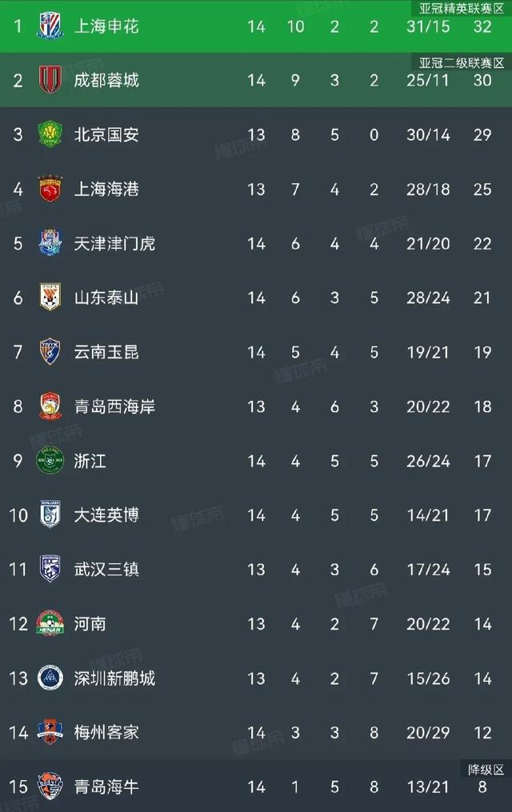Open 上海海港 red crest icon
Screen dimensions: 512x812
point(50,189)
